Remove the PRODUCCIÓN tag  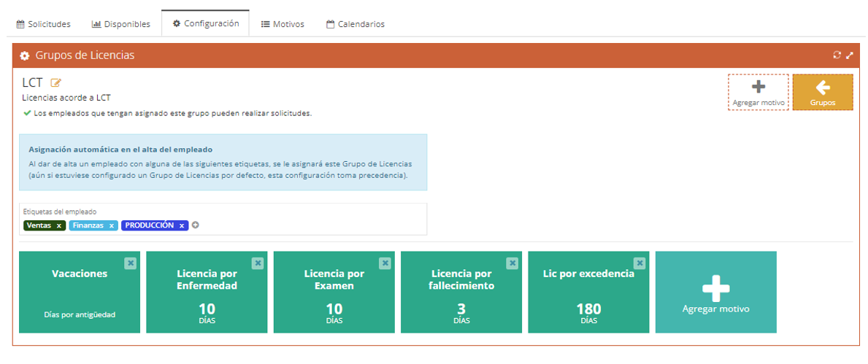pyautogui.click(x=182, y=225)
